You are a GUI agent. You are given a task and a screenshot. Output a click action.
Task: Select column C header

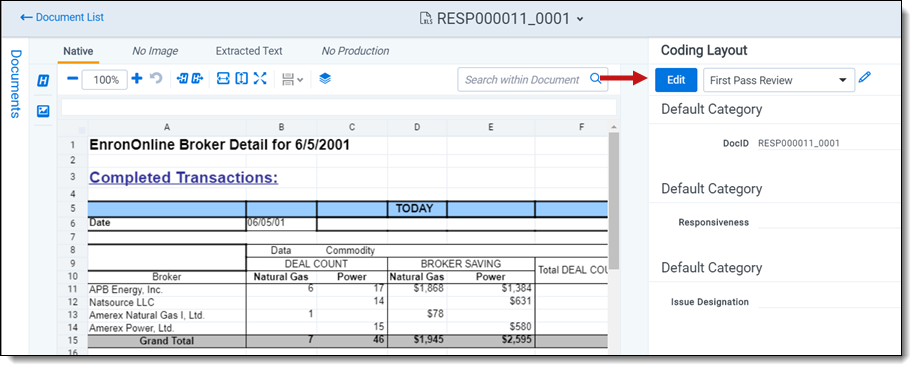351,127
